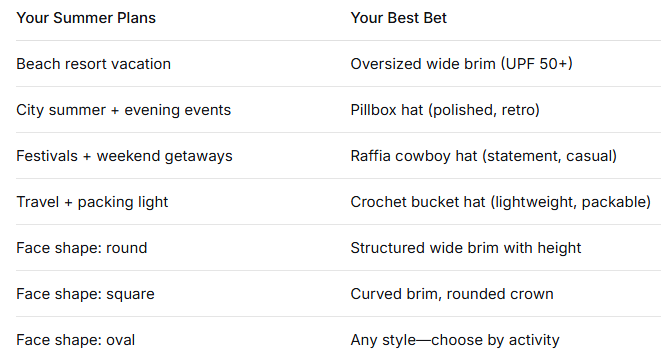Select the 'Face shape: oval' cell
Viewport: 661px width, 361px height.
click(75, 340)
